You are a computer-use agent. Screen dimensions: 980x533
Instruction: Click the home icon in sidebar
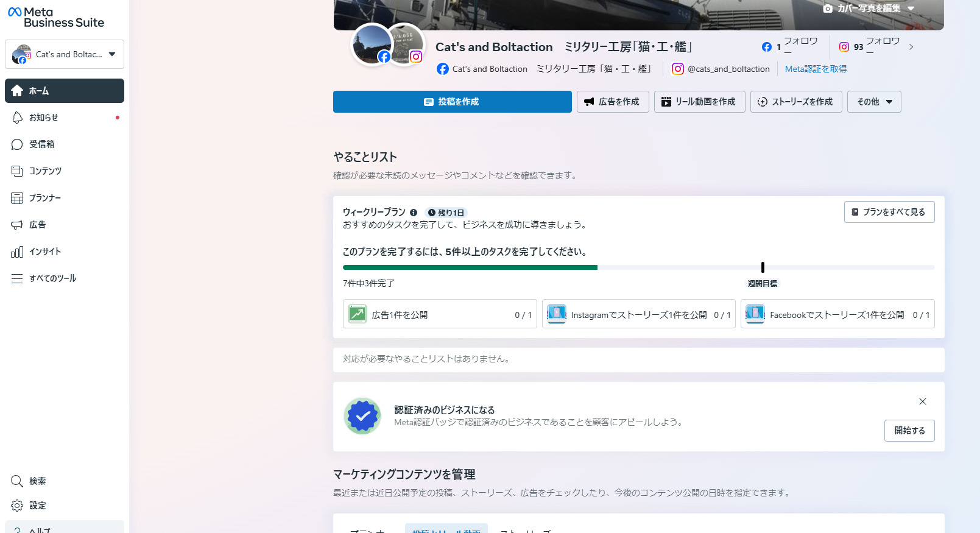tap(17, 91)
